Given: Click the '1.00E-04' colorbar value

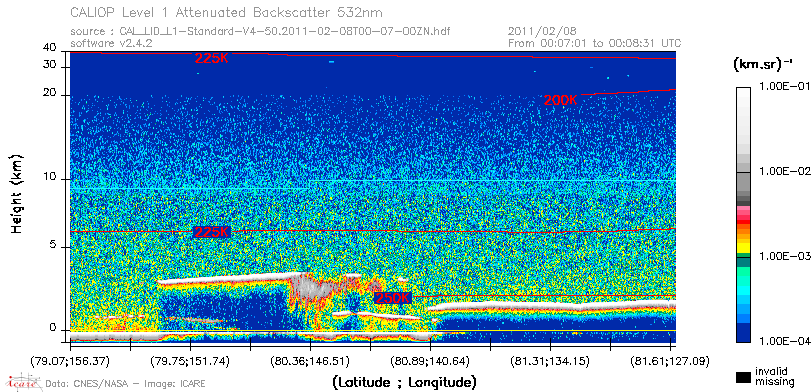Looking at the screenshot, I should click(x=784, y=341).
